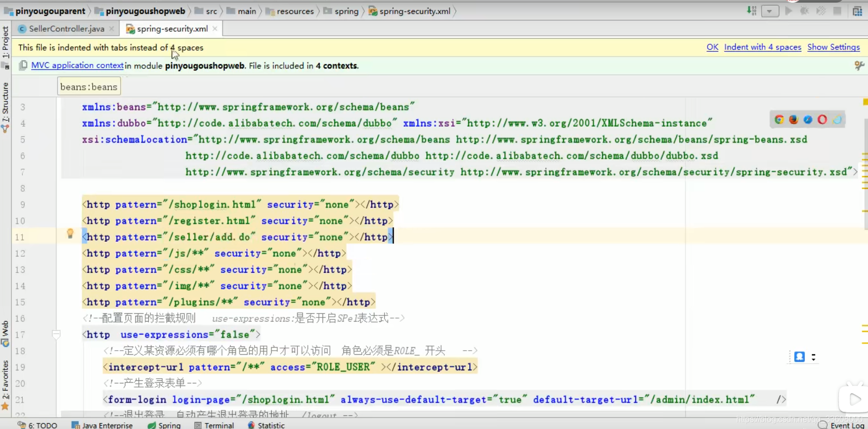Select the spring-security.xml editor tab

click(172, 29)
